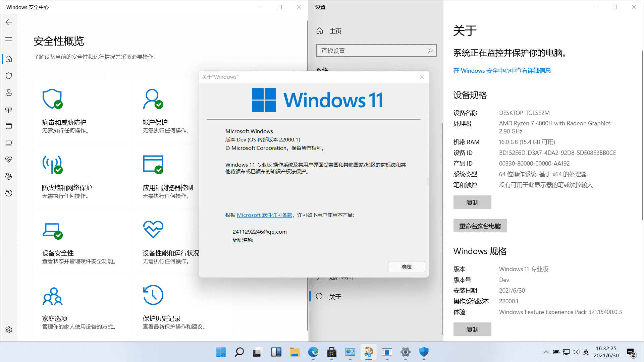Open taskbar Search
The image size is (644, 362).
(239, 352)
